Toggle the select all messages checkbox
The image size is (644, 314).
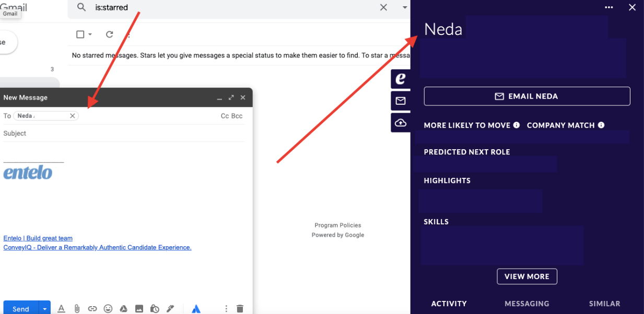(80, 34)
